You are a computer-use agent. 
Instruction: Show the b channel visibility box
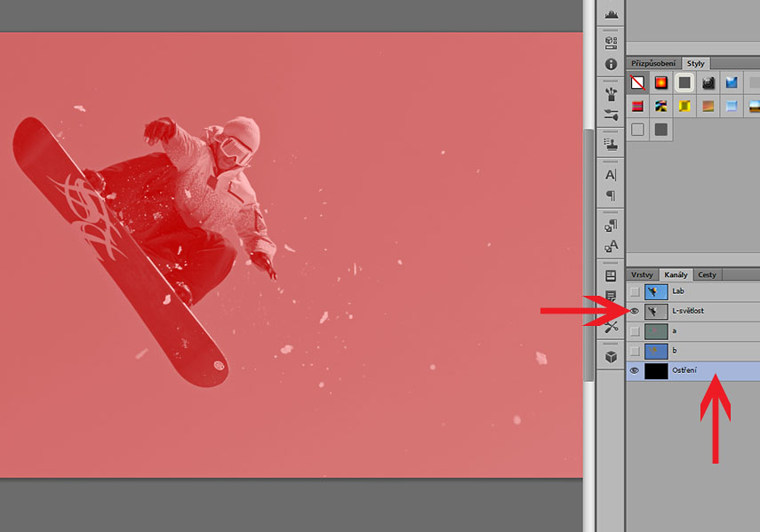click(635, 351)
